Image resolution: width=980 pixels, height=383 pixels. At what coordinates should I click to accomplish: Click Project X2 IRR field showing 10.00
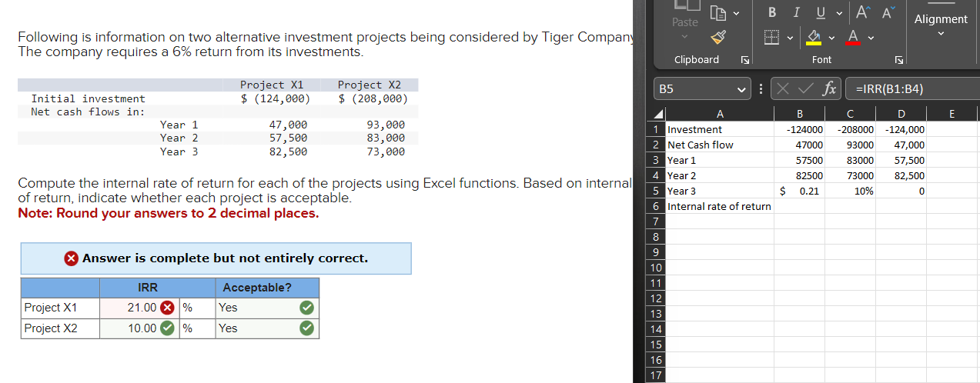140,328
